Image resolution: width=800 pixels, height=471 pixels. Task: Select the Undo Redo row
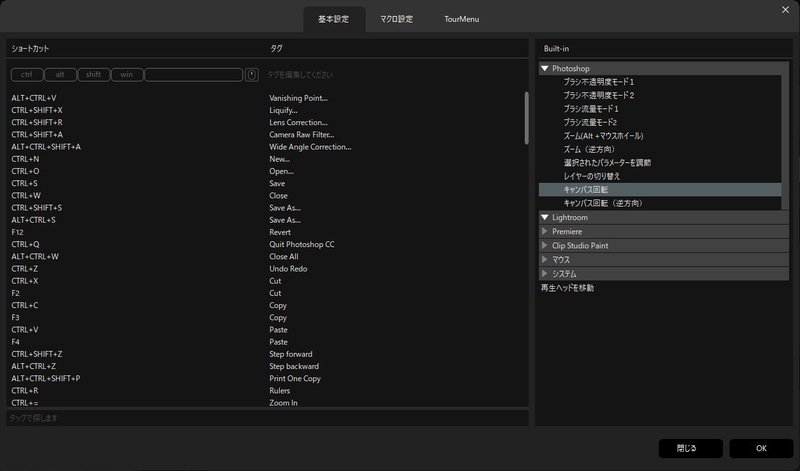265,269
